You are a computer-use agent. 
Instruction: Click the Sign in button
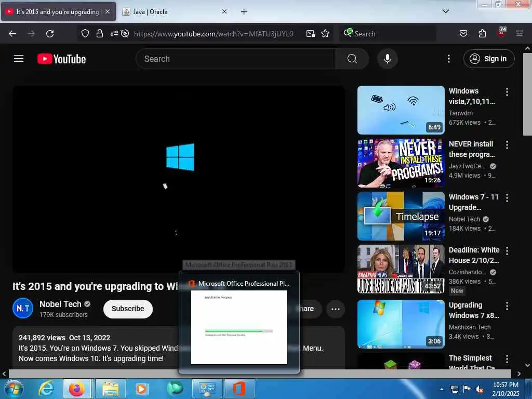pyautogui.click(x=488, y=59)
